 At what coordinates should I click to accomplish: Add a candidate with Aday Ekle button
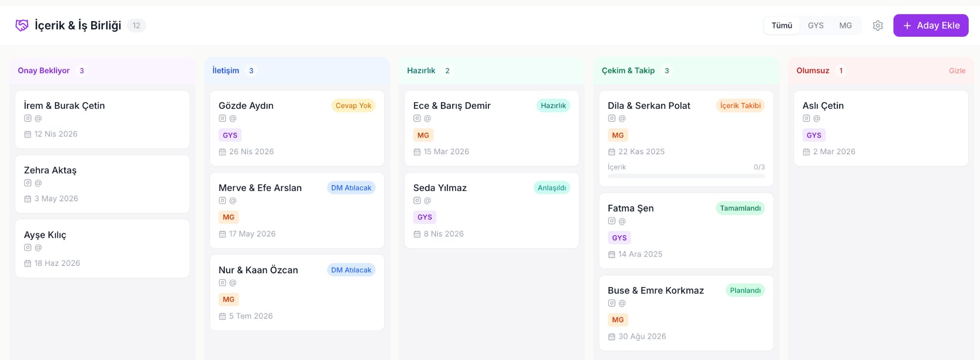click(931, 25)
